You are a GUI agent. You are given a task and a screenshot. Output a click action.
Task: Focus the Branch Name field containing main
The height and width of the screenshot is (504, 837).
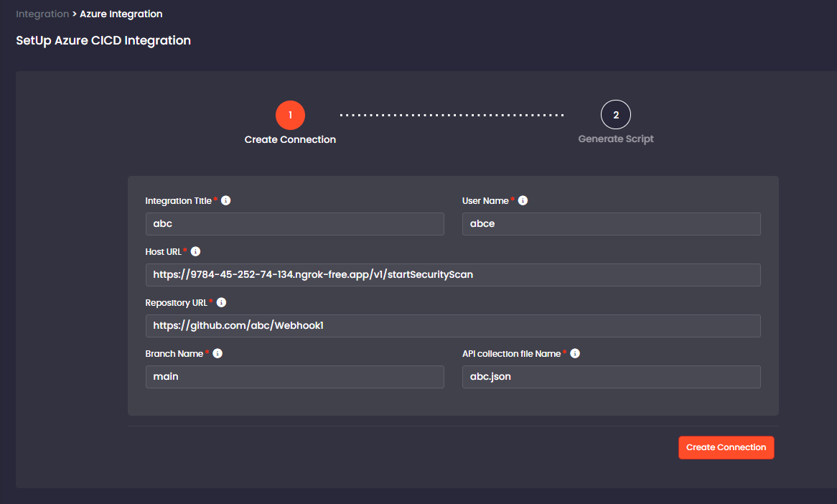[294, 377]
